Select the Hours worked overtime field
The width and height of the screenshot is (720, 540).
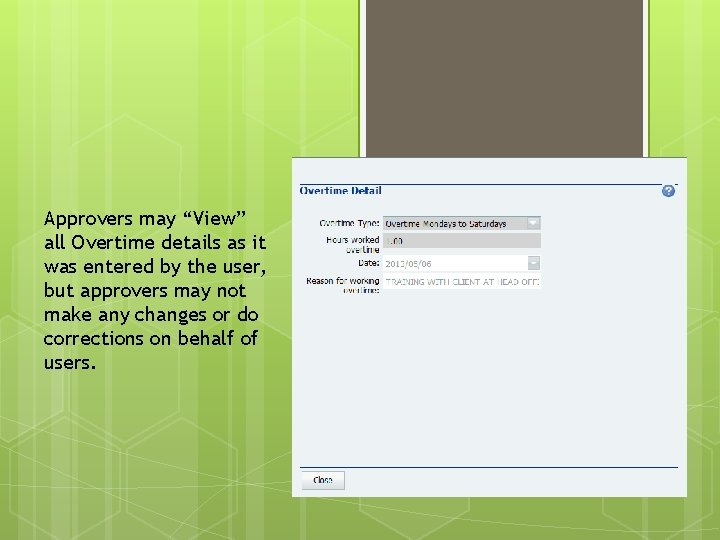461,240
